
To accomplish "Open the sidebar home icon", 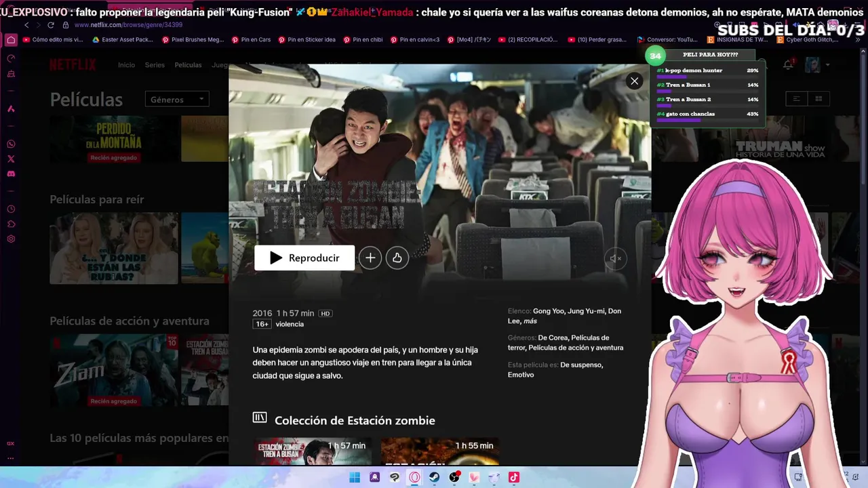I will pyautogui.click(x=11, y=40).
